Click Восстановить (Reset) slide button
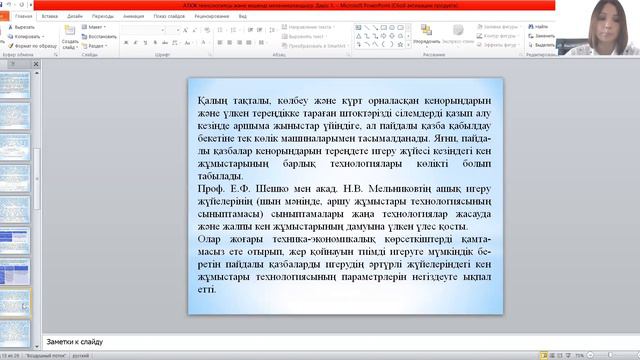The image size is (640, 360). (x=99, y=37)
